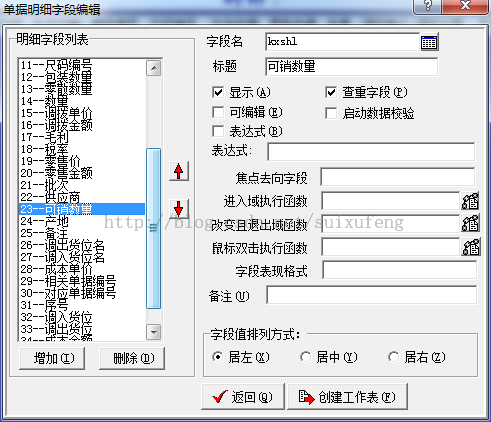Focus the 改变且退出域函数 input

[x=391, y=223]
